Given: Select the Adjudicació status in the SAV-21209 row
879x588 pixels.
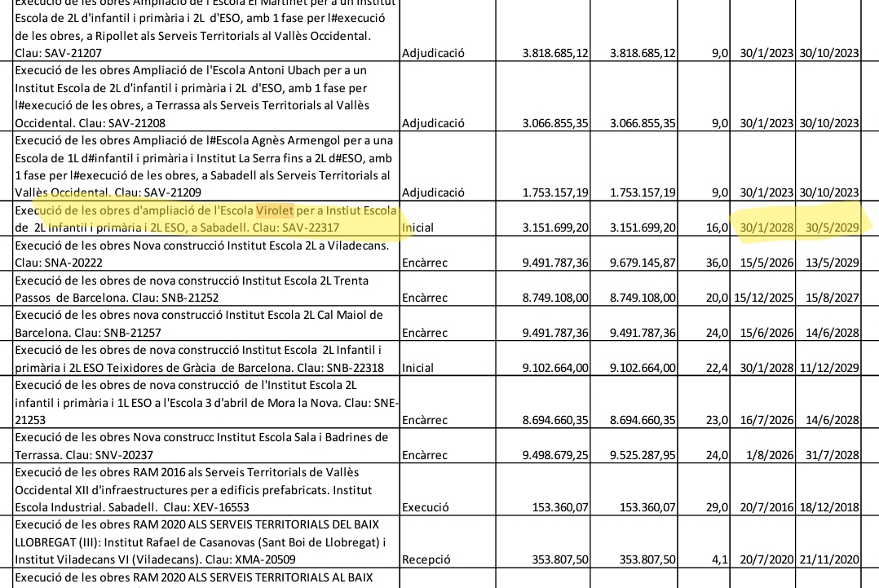Looking at the screenshot, I should point(433,192).
